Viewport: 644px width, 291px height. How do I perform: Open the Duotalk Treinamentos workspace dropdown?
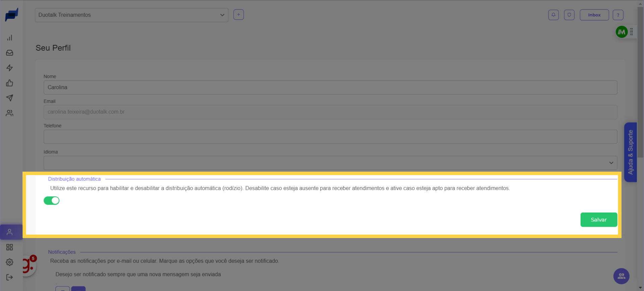[131, 15]
